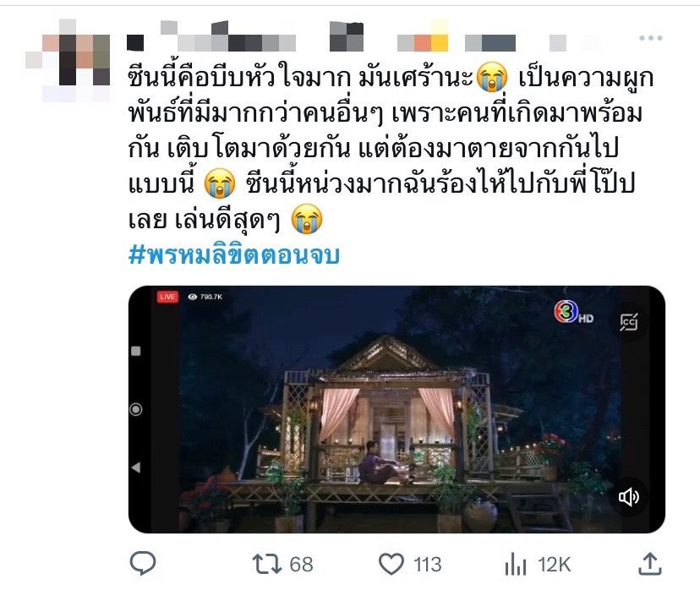Tap the Android back triangle button
The width and height of the screenshot is (700, 601).
[x=136, y=467]
